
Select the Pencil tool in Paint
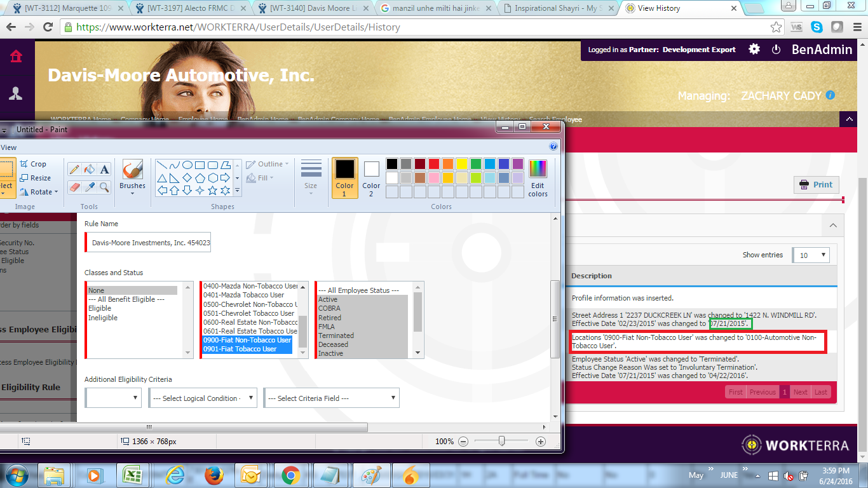tap(74, 169)
